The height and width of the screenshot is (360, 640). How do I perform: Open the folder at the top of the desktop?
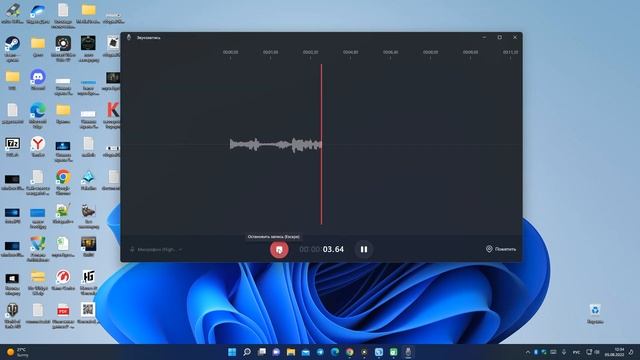tap(88, 14)
